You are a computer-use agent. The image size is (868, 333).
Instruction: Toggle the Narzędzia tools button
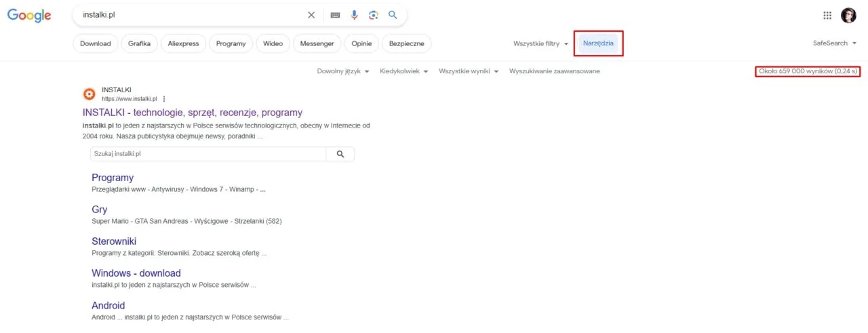[x=598, y=43]
